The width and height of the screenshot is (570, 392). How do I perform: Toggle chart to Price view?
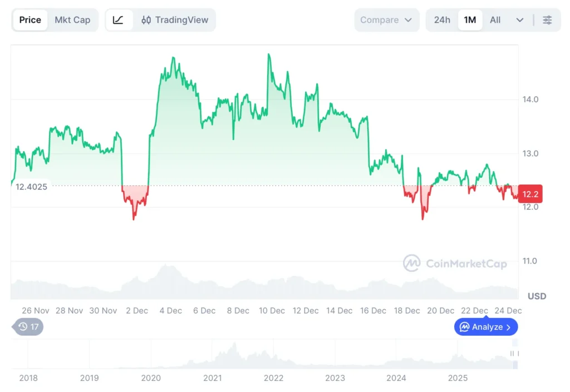pyautogui.click(x=30, y=20)
